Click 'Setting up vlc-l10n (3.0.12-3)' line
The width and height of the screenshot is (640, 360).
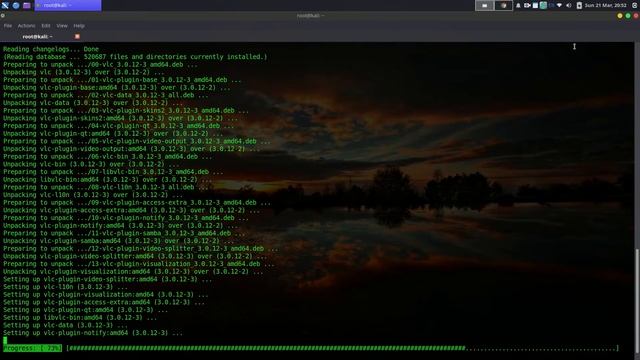point(65,287)
